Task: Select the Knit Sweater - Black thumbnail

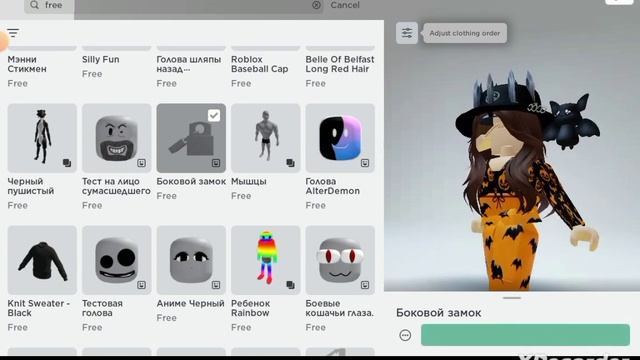Action: pyautogui.click(x=42, y=260)
